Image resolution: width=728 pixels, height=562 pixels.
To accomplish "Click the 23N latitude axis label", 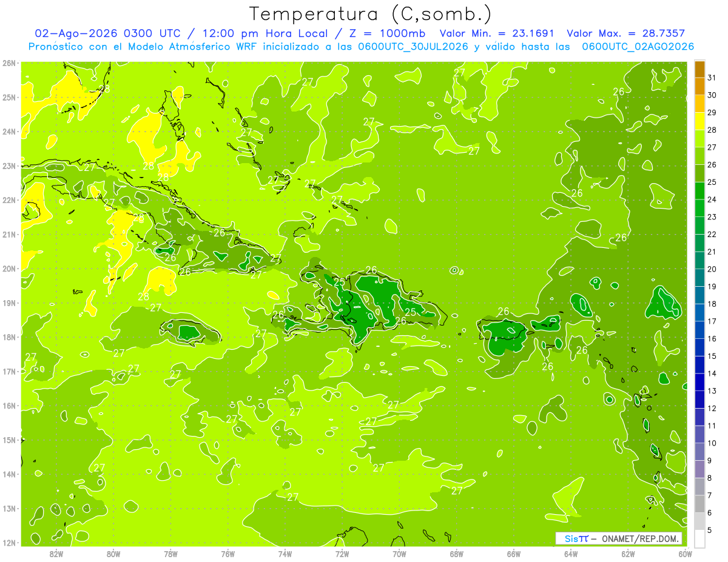I will 9,166.
